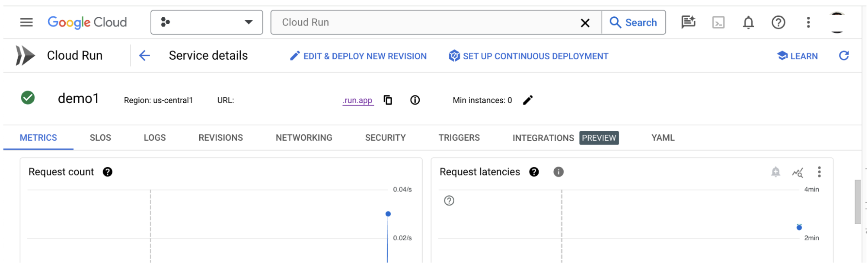
Task: Click inside the Cloud Run search field
Action: pos(424,22)
